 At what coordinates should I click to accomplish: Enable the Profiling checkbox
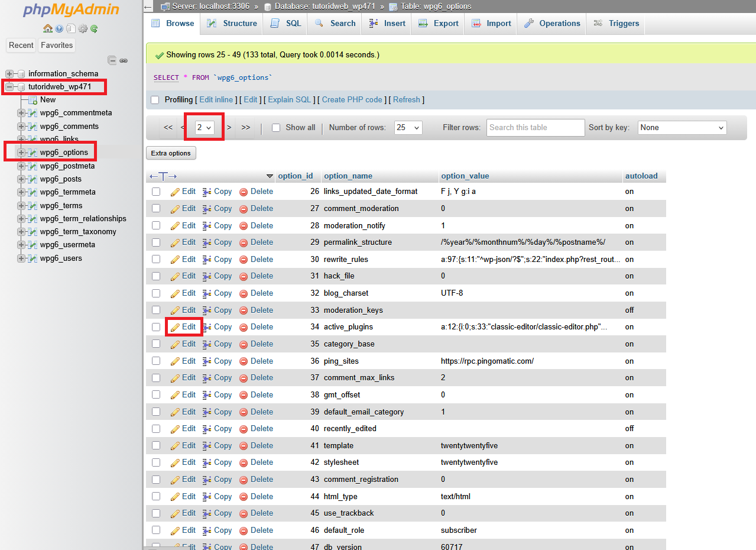point(154,99)
